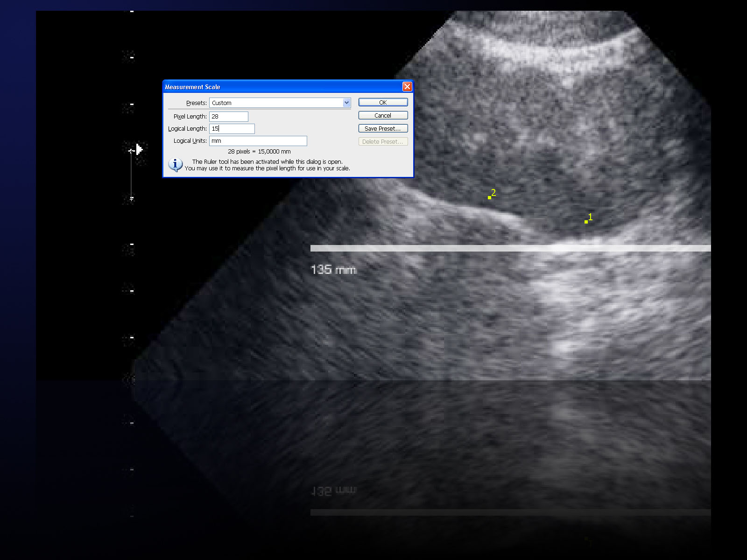This screenshot has height=560, width=747.
Task: Click the Presets: label
Action: pos(196,103)
